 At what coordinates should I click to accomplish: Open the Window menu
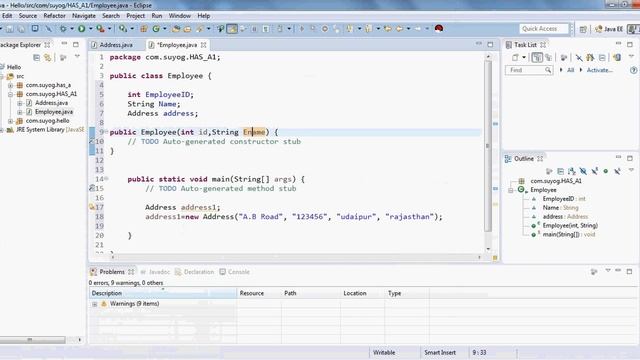point(180,16)
